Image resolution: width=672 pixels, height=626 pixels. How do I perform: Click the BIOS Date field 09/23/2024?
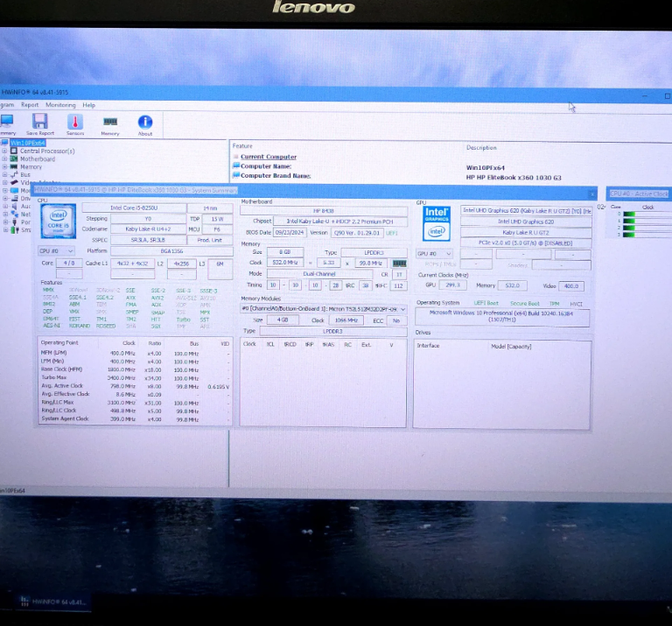(x=290, y=232)
